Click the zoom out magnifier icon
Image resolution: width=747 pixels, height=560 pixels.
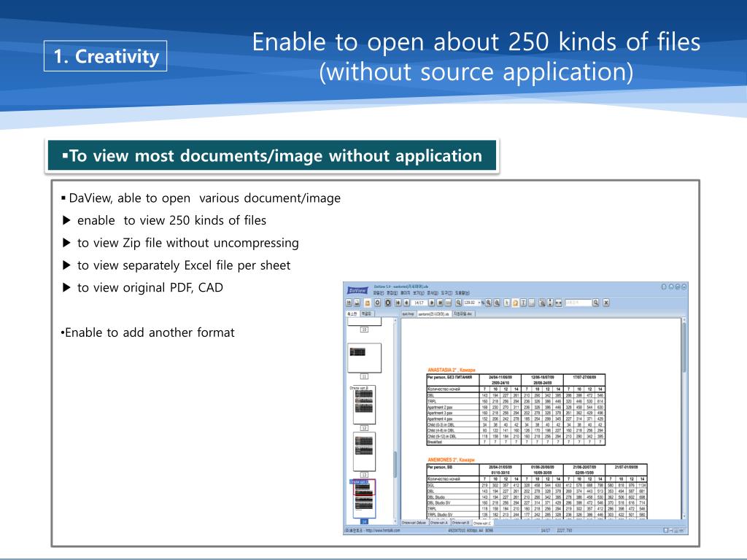coord(497,303)
